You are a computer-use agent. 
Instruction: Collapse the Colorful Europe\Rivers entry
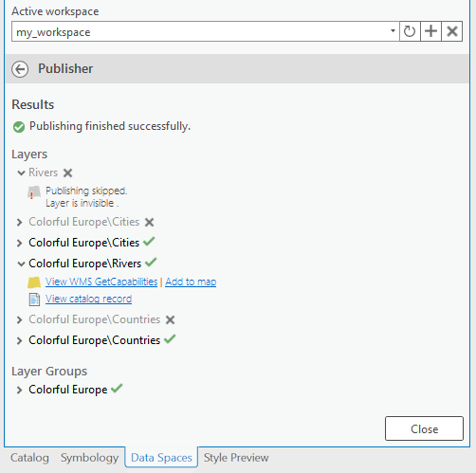click(21, 264)
